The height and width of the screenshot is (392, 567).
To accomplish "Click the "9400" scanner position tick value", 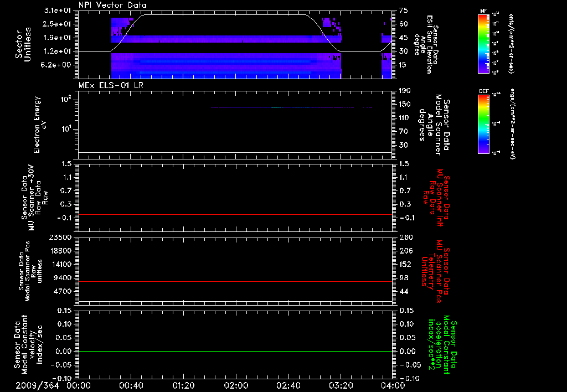I will (63, 278).
